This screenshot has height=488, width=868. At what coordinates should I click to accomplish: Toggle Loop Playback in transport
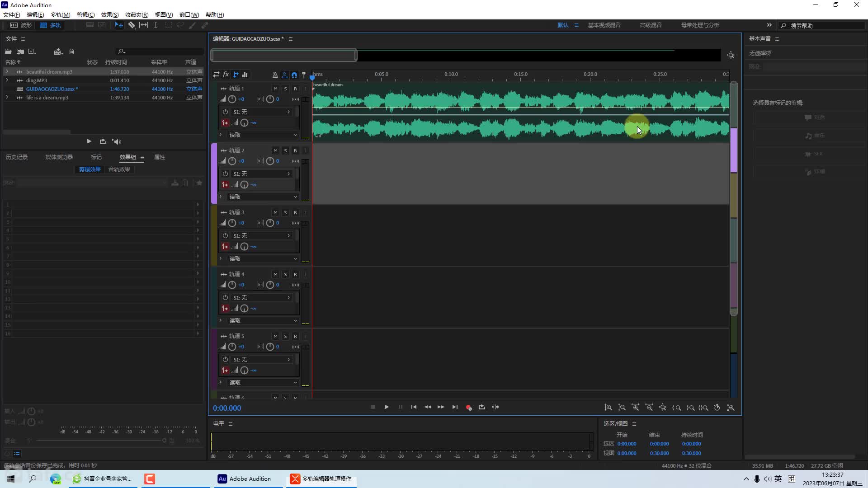click(x=482, y=407)
